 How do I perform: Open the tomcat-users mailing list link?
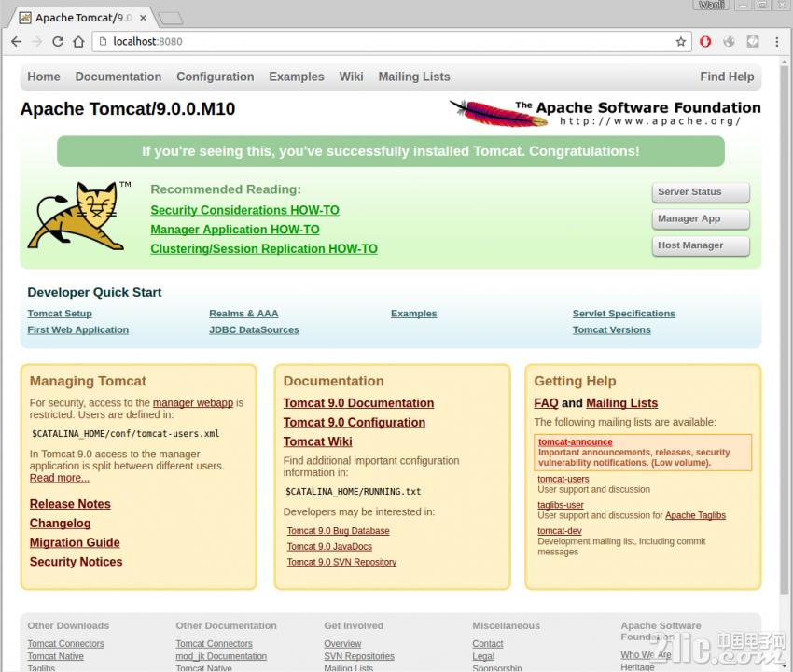pos(563,479)
